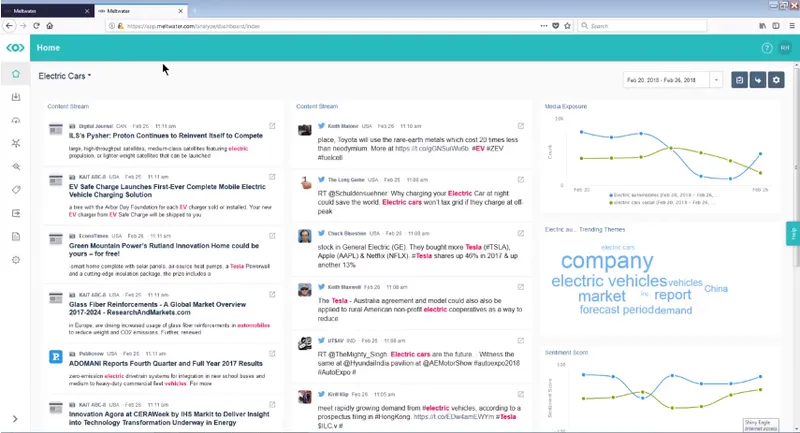The image size is (800, 433).
Task: Click the browser Search field
Action: pos(642,26)
